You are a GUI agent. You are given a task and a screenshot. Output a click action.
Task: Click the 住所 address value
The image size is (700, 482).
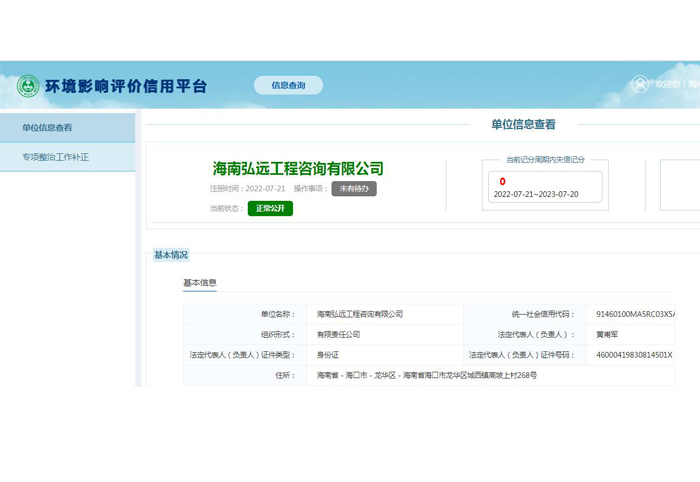[427, 375]
